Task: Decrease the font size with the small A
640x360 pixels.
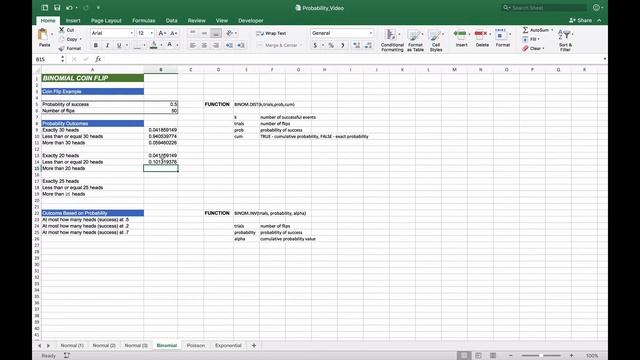Action: [173, 33]
